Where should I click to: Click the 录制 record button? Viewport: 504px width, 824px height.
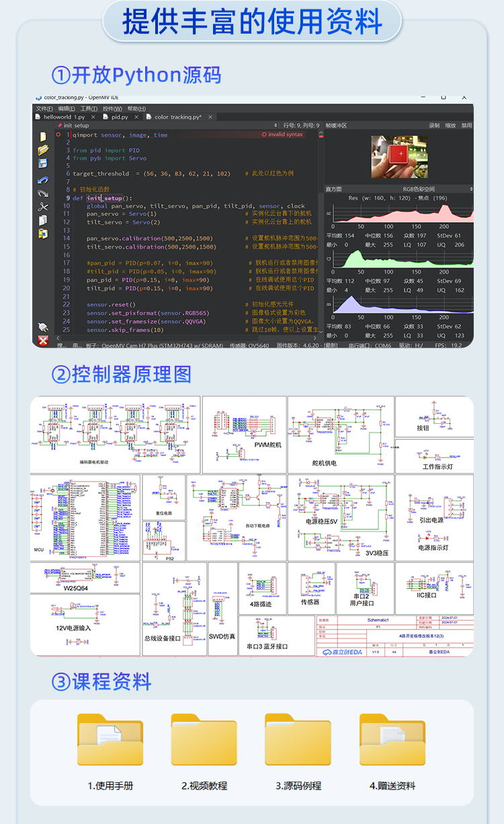click(434, 125)
